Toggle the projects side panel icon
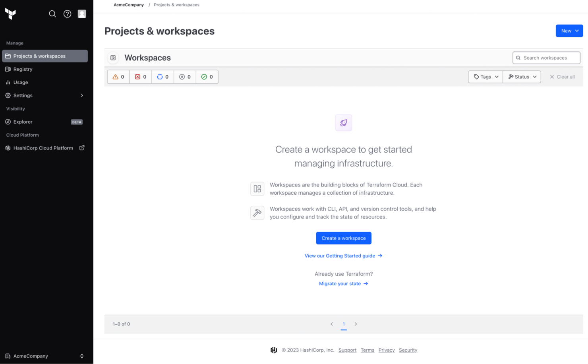The width and height of the screenshot is (588, 364). point(113,58)
